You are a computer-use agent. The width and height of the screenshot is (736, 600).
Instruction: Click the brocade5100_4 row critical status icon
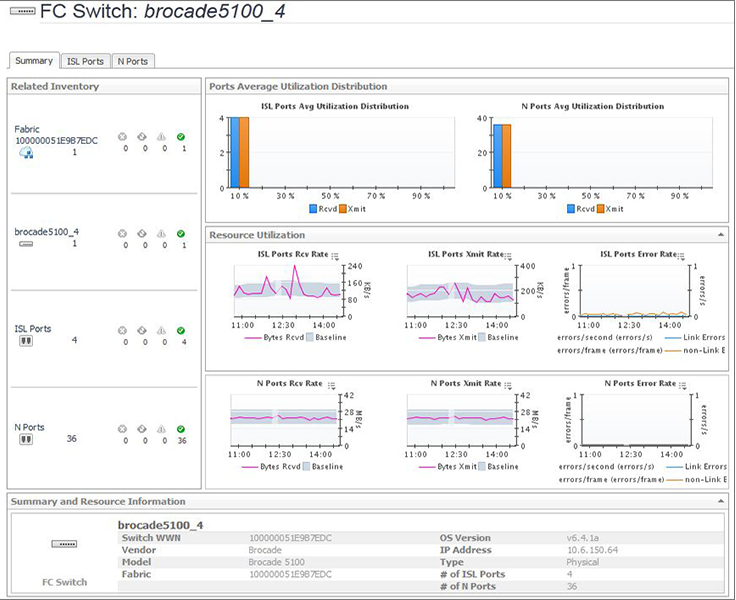(142, 233)
